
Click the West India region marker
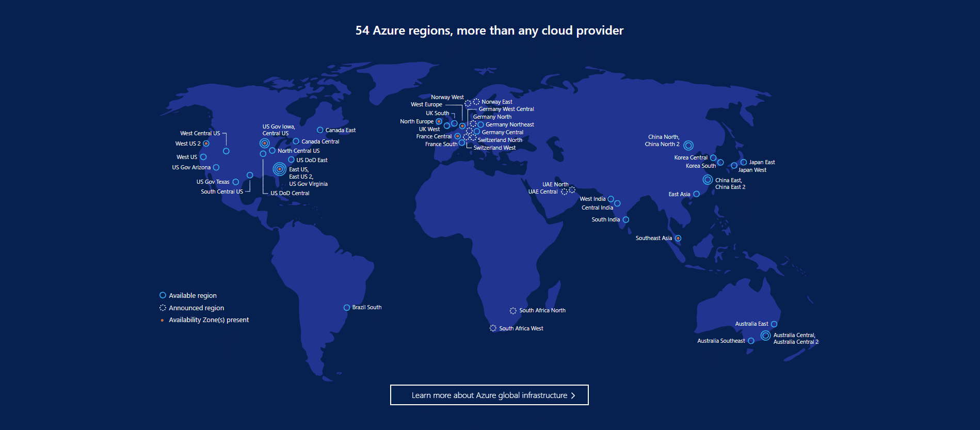(611, 199)
